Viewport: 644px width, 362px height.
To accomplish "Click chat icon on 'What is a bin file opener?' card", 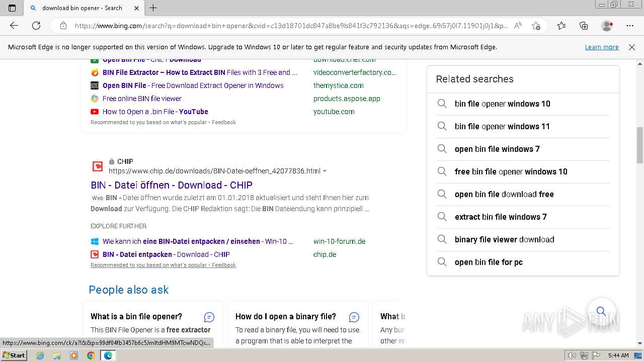I will [209, 317].
